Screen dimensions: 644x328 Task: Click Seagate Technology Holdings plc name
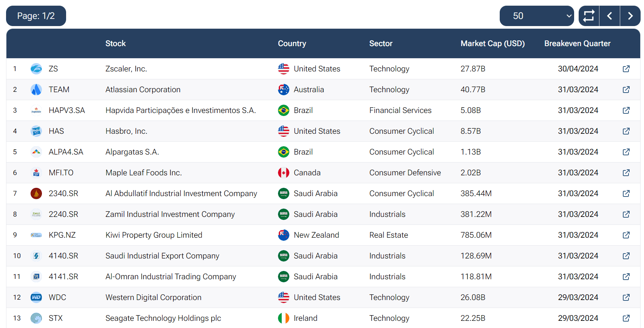coord(163,318)
